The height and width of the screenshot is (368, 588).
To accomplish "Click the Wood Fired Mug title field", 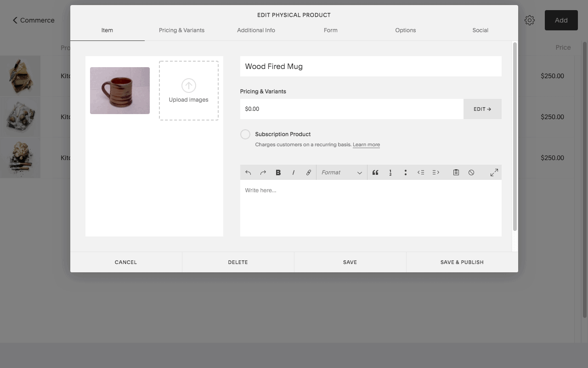I will coord(371,66).
